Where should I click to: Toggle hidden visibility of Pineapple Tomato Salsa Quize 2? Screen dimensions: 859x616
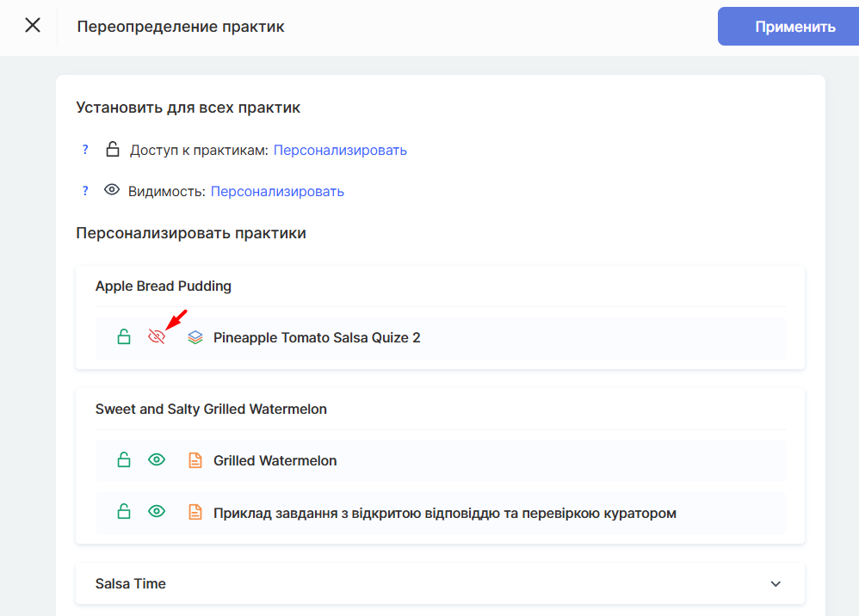pyautogui.click(x=157, y=336)
